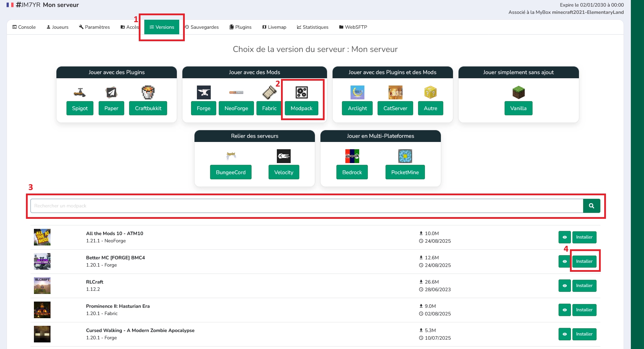Click the Vanilla grass block icon
Screen dimensions: 644x349
point(518,92)
